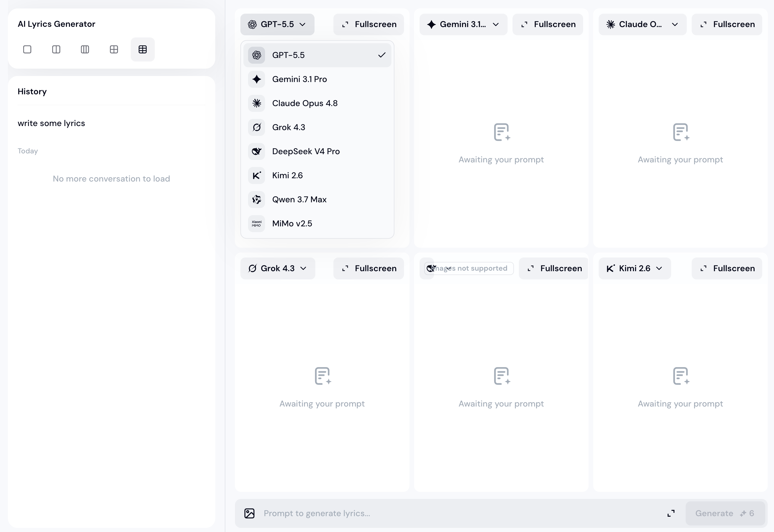Open Fullscreen for the DeepSeek pane
Viewport: 774px width, 532px height.
554,268
